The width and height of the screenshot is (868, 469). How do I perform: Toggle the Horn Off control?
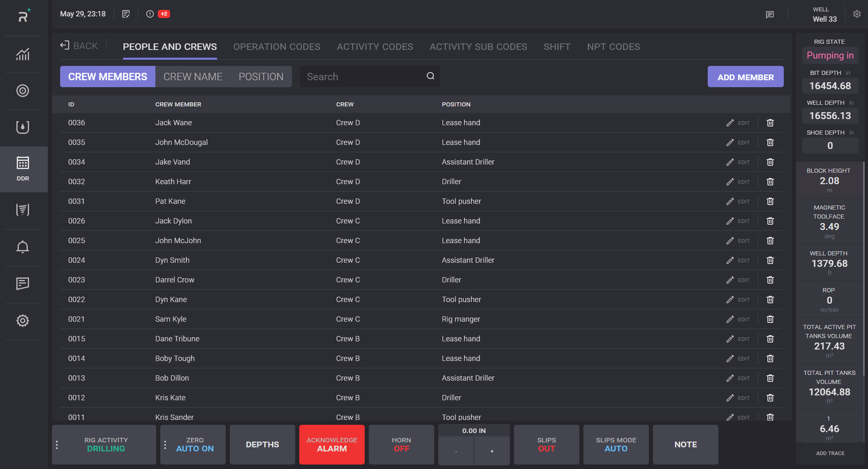(401, 444)
